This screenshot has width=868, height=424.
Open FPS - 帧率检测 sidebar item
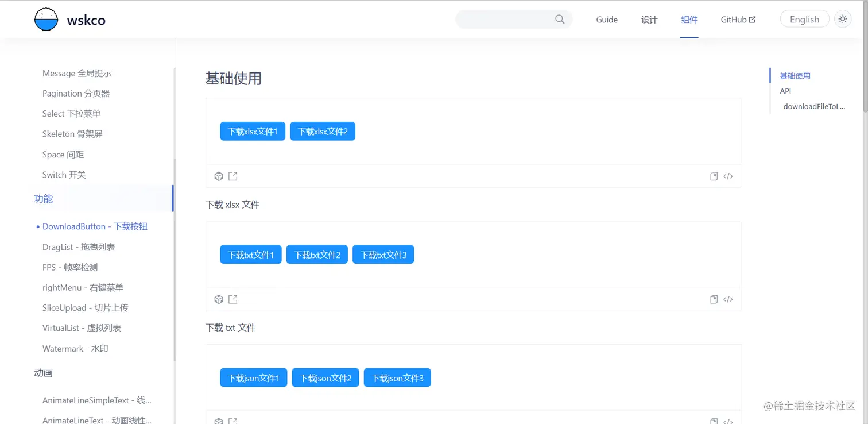coord(70,267)
